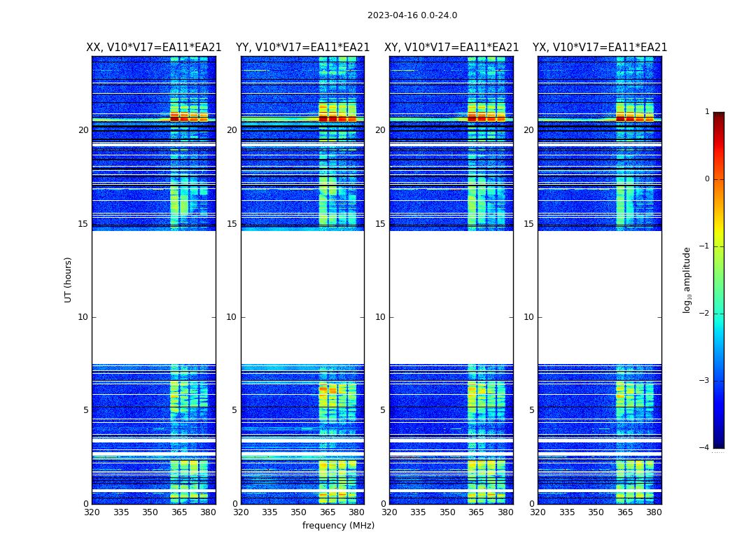Click the XY polarization panel title
Viewport: 735px width, 560px height.
pos(451,48)
